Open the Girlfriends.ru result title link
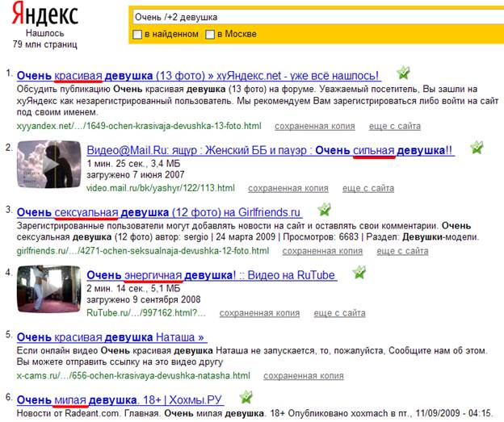504x422 pixels. (x=158, y=212)
